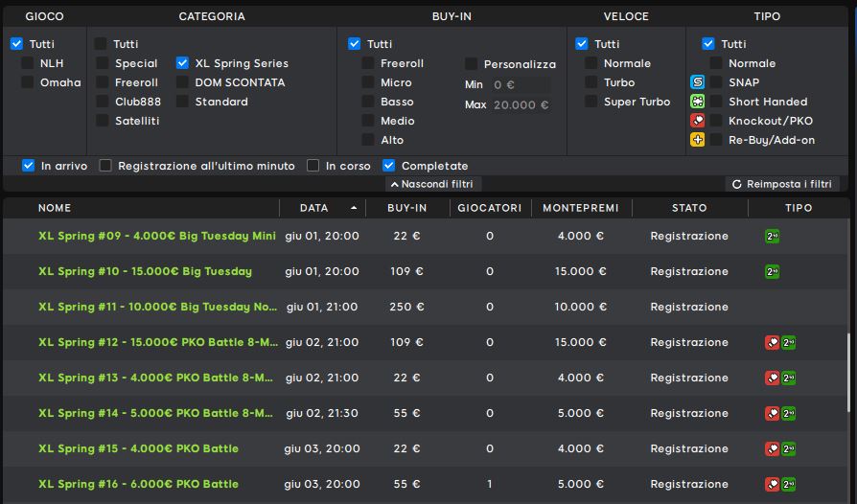Click the blue SNAP type icon
Viewport: 857px width, 504px height.
698,82
